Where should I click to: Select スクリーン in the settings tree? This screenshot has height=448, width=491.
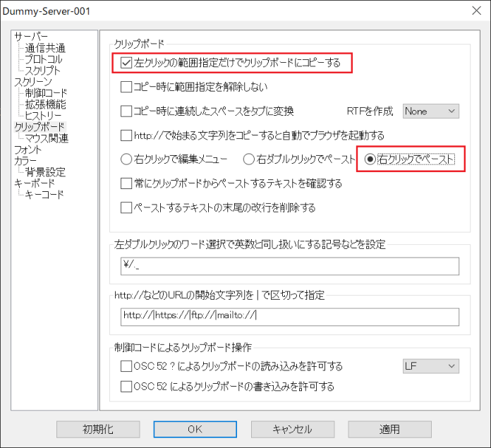click(x=33, y=82)
